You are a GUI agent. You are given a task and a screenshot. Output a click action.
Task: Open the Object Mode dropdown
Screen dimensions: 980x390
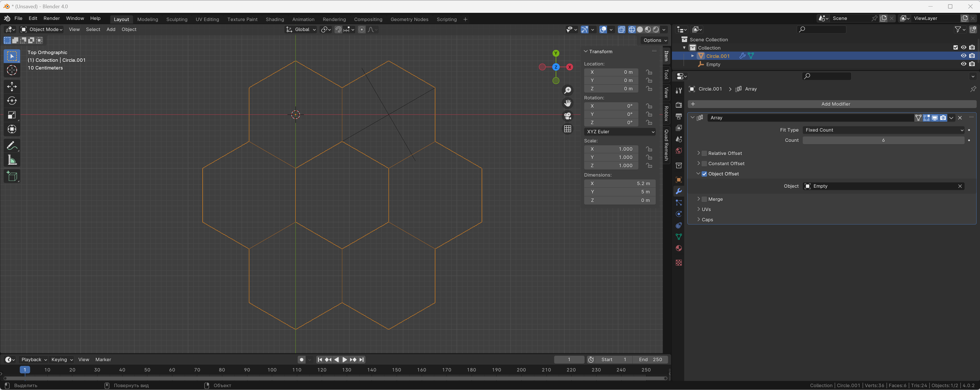click(42, 29)
